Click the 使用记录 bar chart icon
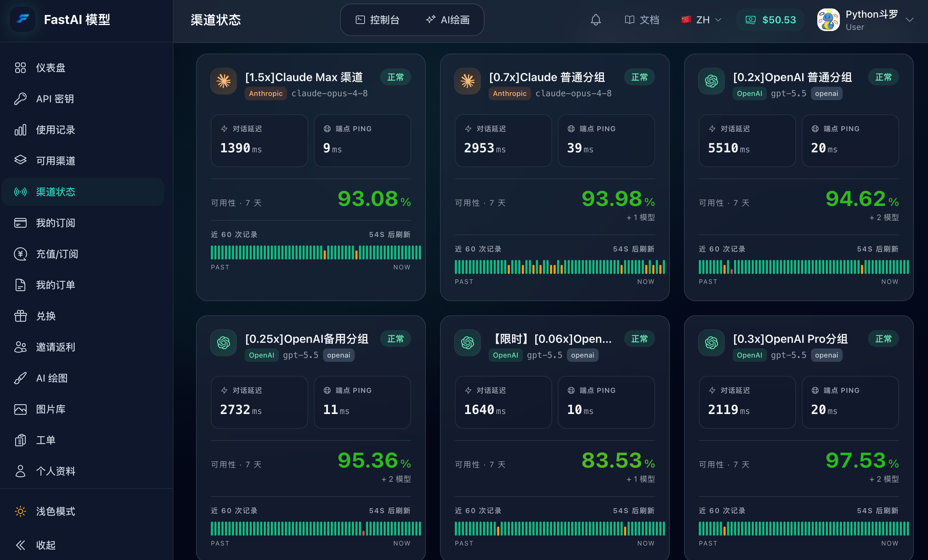 click(x=20, y=130)
